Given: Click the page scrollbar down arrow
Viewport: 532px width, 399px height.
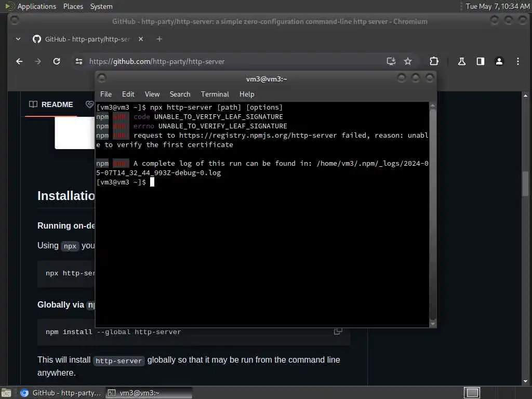Looking at the screenshot, I should 525,381.
